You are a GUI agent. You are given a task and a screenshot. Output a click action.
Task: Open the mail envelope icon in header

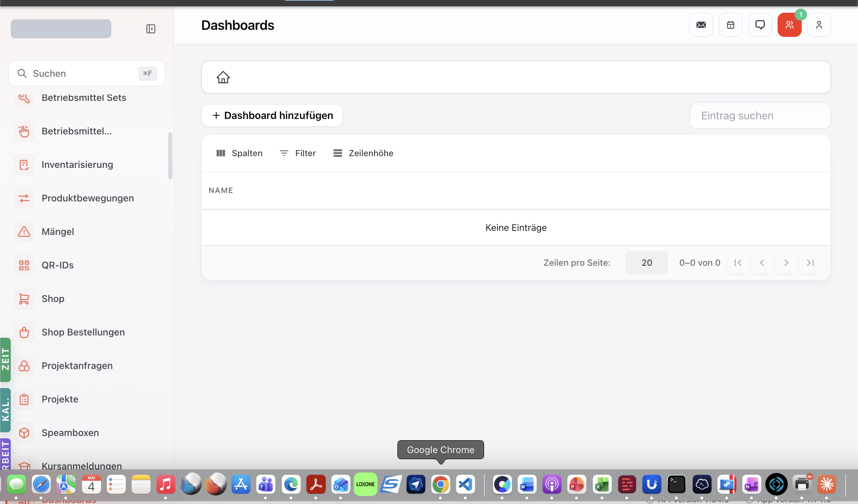pos(701,25)
